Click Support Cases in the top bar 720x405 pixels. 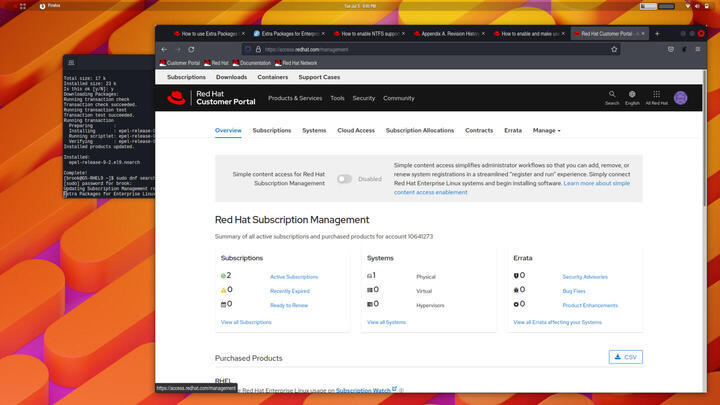[x=319, y=77]
